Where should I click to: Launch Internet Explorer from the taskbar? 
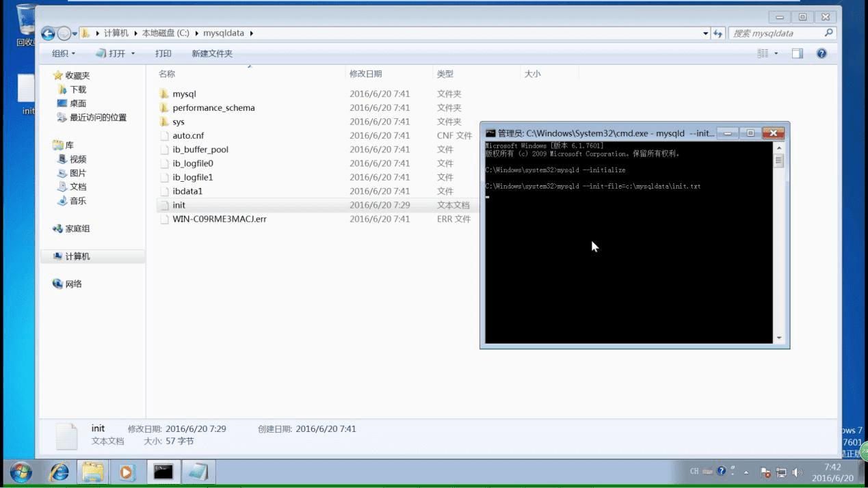pos(59,471)
